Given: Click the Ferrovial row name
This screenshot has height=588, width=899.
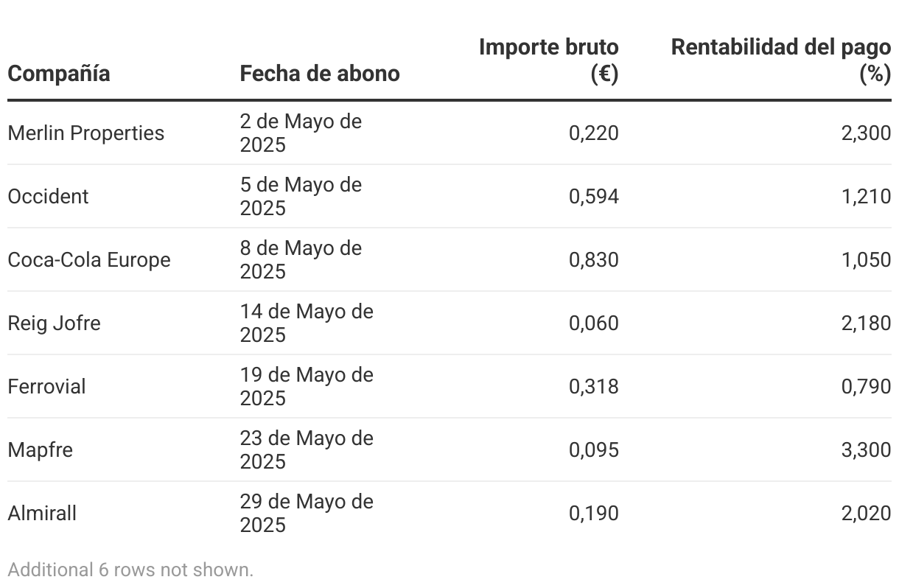Looking at the screenshot, I should point(46,387).
